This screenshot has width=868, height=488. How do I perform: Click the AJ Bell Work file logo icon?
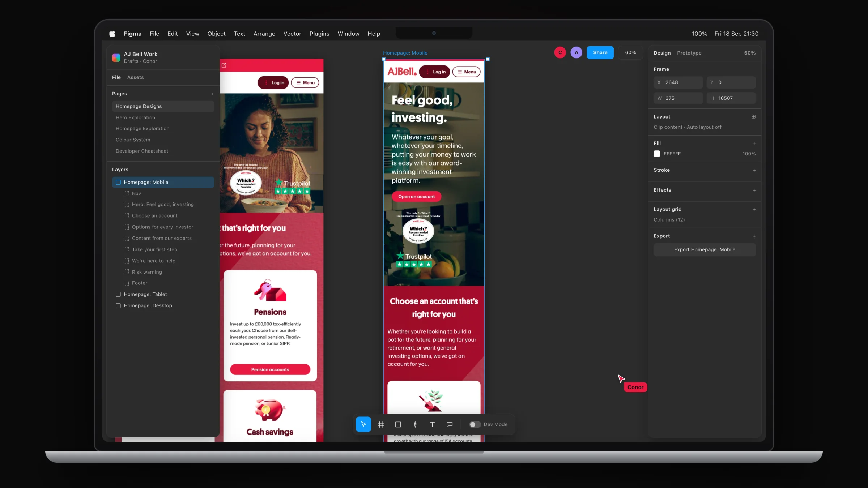click(x=116, y=57)
